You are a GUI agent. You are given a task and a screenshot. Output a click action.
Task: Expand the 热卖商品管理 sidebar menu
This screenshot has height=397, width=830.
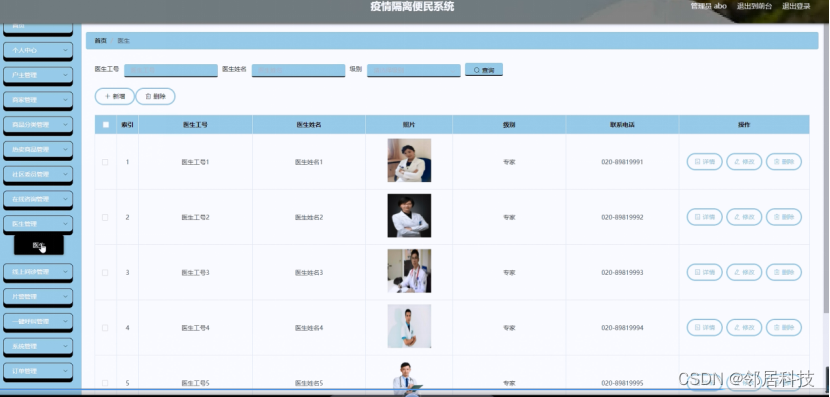[38, 150]
